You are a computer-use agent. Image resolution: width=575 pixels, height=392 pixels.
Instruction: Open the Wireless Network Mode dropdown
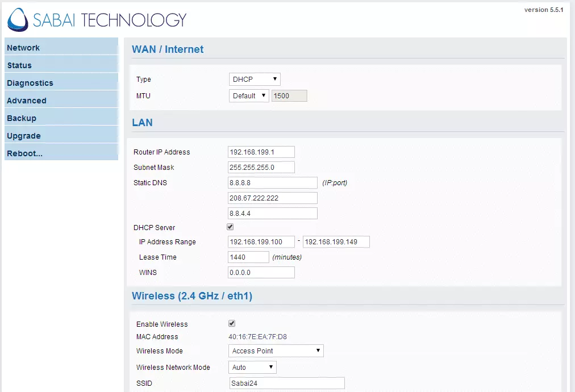[x=252, y=368]
